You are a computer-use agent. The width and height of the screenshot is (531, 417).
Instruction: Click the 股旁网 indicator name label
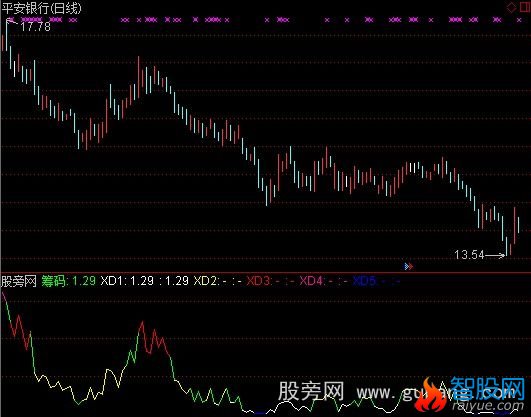(19, 281)
